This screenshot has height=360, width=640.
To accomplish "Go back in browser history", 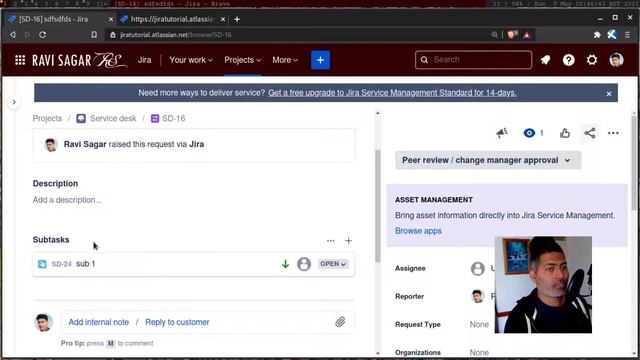I will (x=13, y=35).
